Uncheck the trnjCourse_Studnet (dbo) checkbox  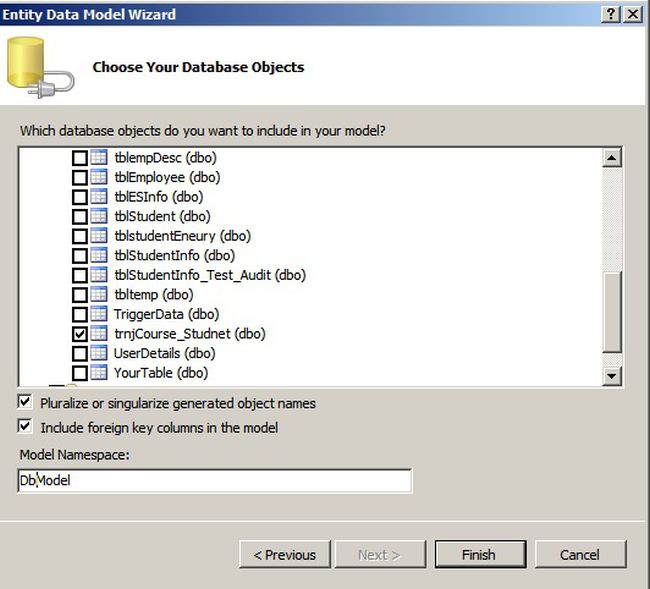coord(80,334)
